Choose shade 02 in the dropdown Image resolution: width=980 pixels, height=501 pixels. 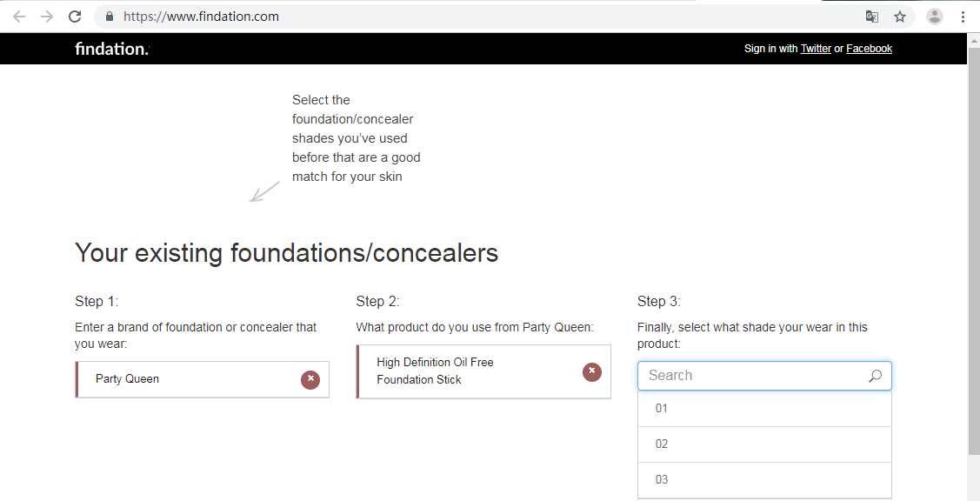pos(764,444)
